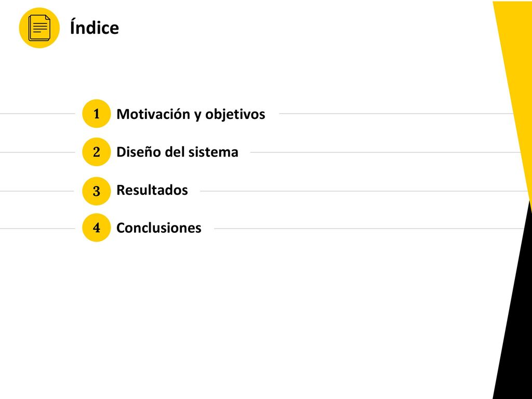Click the yellow document icon beside Índice
Viewport: 532px width, 399px height.
coord(39,28)
